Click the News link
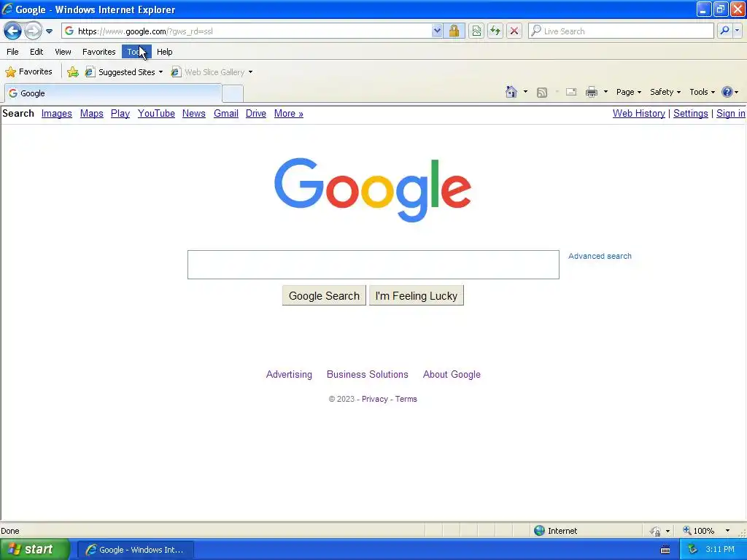This screenshot has height=560, width=747. point(194,113)
